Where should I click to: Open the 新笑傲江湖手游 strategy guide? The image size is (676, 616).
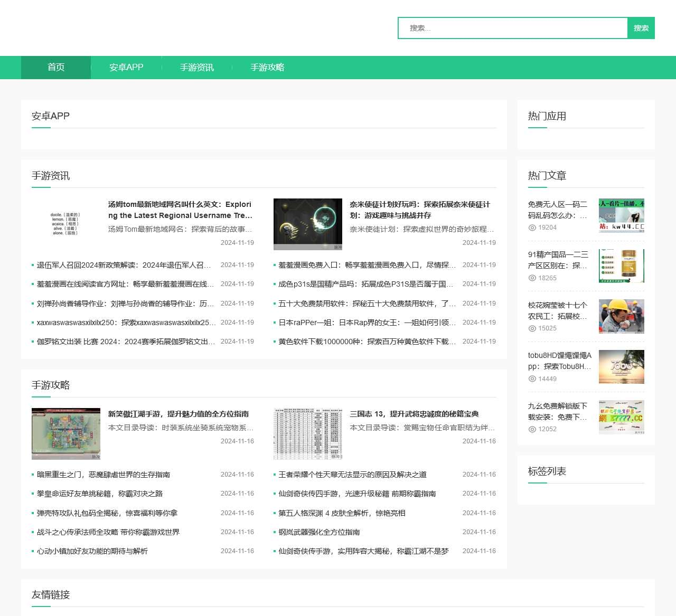pos(180,414)
